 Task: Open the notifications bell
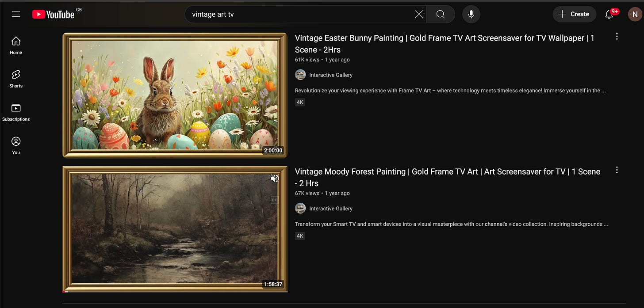click(x=609, y=14)
